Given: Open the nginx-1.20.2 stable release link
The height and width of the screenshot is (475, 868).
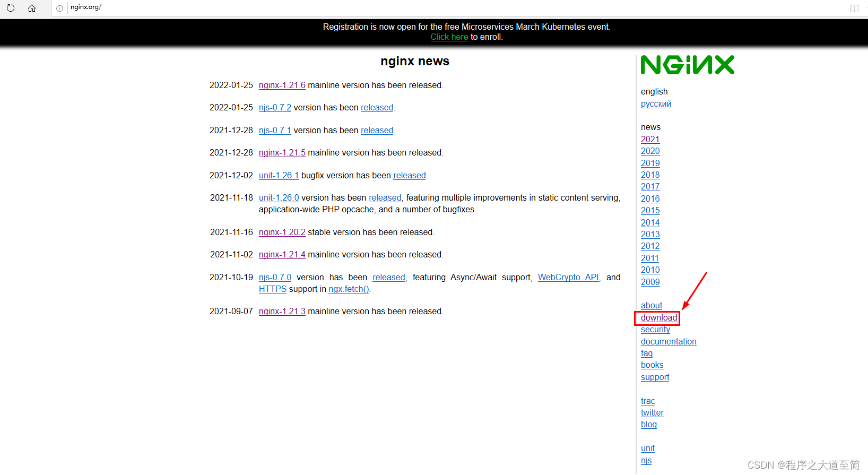Looking at the screenshot, I should (282, 232).
